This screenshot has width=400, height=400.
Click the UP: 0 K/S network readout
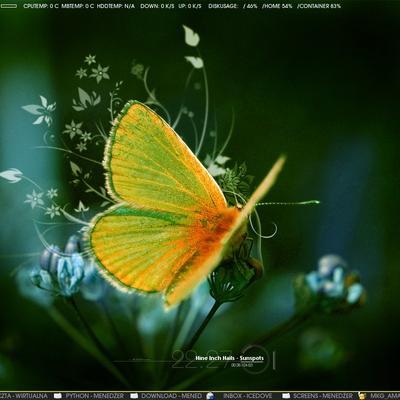pyautogui.click(x=190, y=6)
